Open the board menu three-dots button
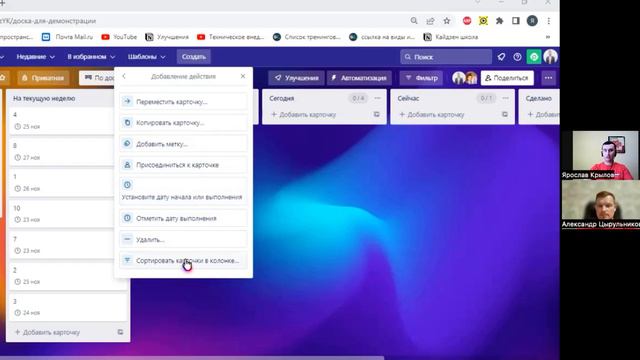Viewport: 640px width, 360px height. [548, 78]
